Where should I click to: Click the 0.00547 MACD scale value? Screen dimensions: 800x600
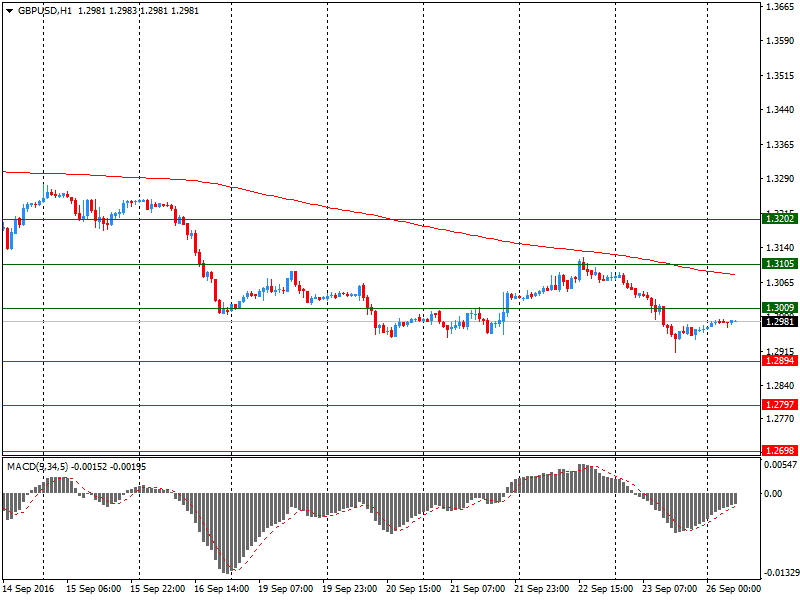point(781,465)
